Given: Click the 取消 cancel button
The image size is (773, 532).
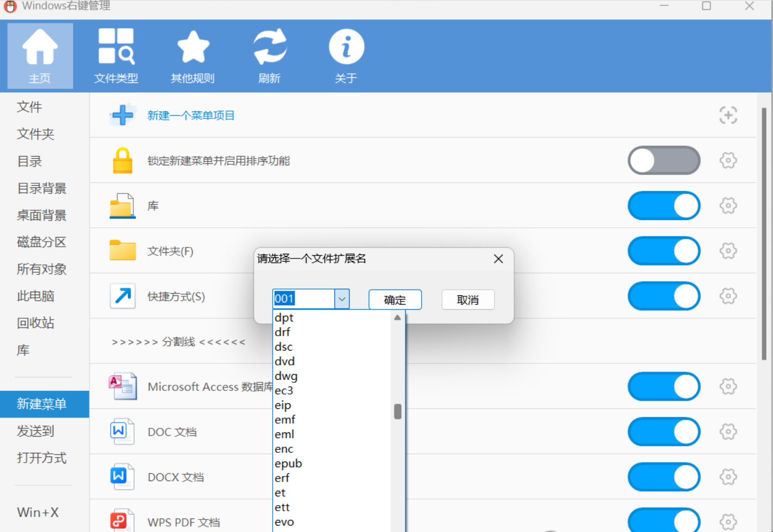Looking at the screenshot, I should (468, 300).
